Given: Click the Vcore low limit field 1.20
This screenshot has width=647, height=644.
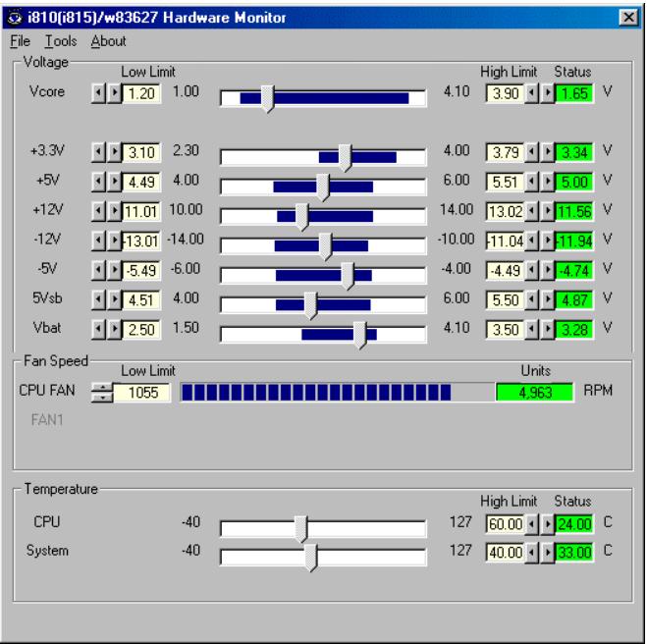Looking at the screenshot, I should click(x=141, y=93).
